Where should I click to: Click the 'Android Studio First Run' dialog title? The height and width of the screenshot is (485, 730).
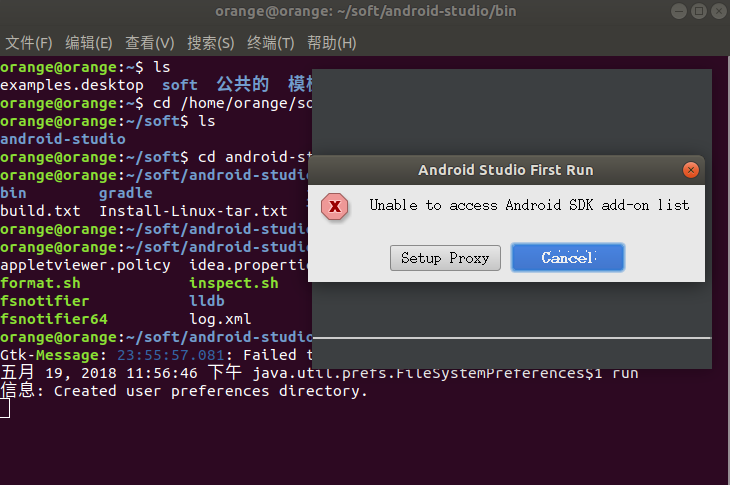click(x=506, y=170)
